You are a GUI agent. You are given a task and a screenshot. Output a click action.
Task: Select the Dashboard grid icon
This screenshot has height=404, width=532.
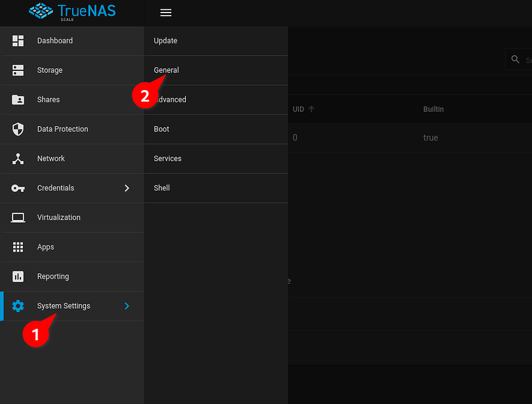18,41
